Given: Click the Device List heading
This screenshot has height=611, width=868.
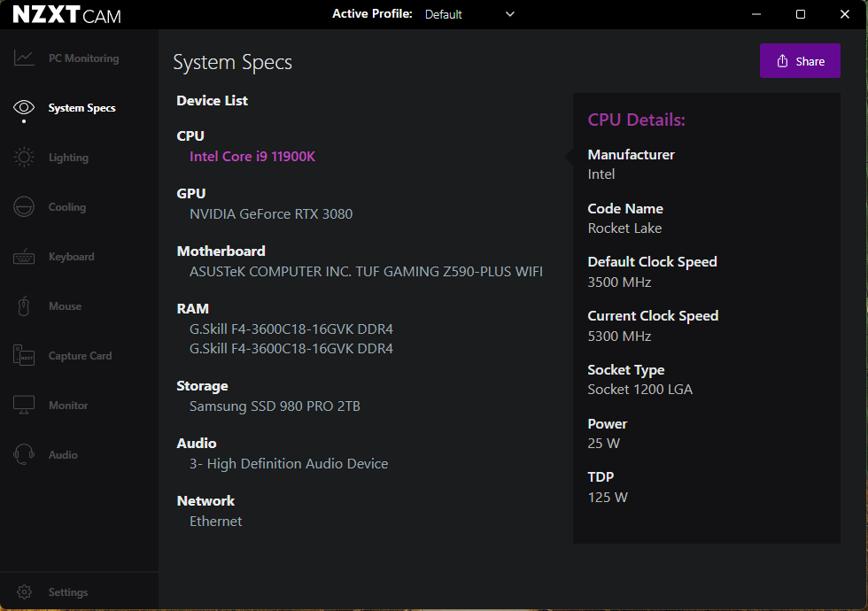Looking at the screenshot, I should click(x=212, y=101).
